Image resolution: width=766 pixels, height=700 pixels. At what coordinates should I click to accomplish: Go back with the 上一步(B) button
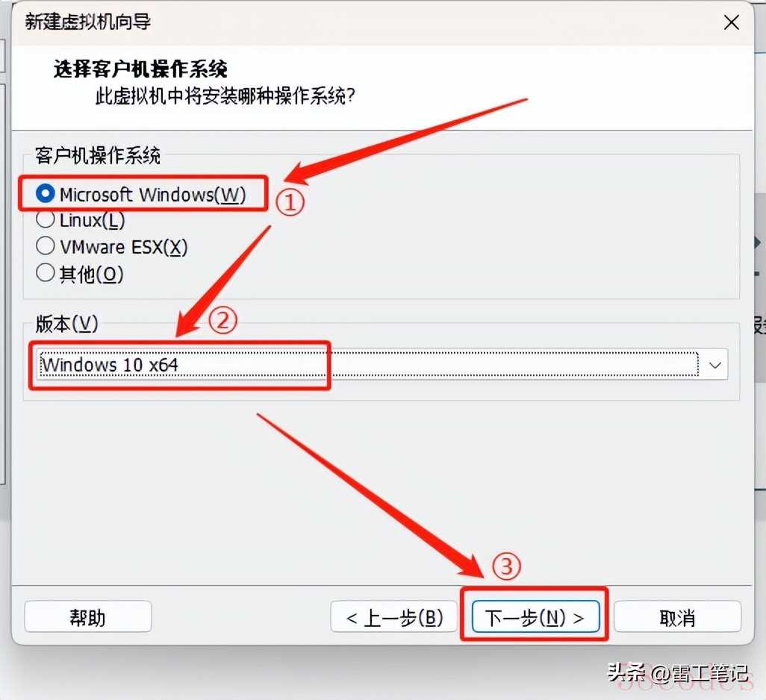tap(393, 617)
